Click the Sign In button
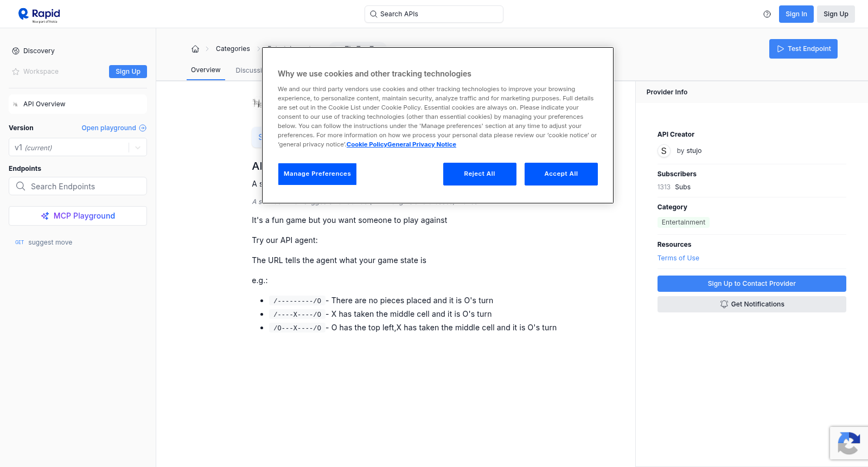 [x=796, y=14]
